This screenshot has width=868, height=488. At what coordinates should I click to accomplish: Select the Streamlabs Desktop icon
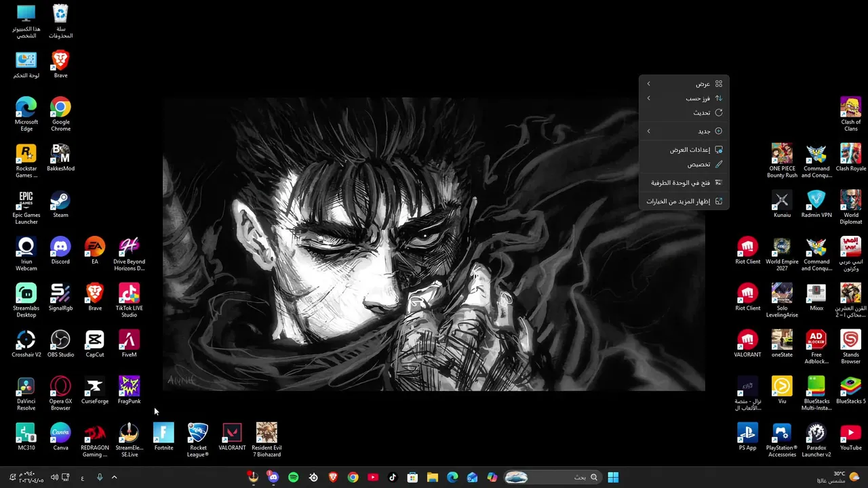(x=26, y=300)
